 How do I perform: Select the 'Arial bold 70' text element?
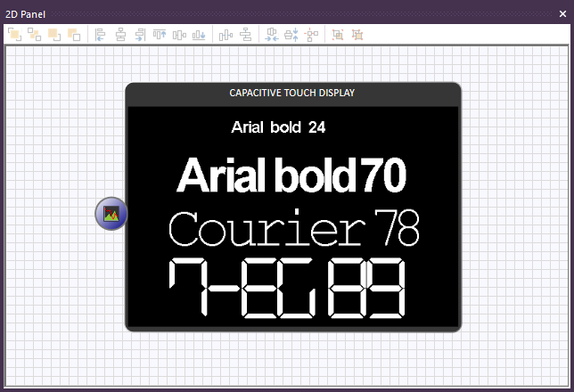pyautogui.click(x=291, y=176)
